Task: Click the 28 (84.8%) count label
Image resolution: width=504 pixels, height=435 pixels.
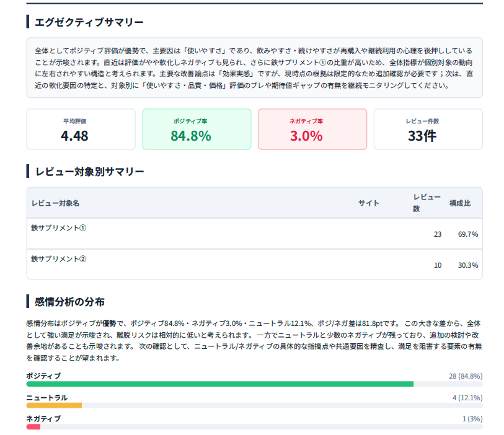Action: [x=466, y=376]
